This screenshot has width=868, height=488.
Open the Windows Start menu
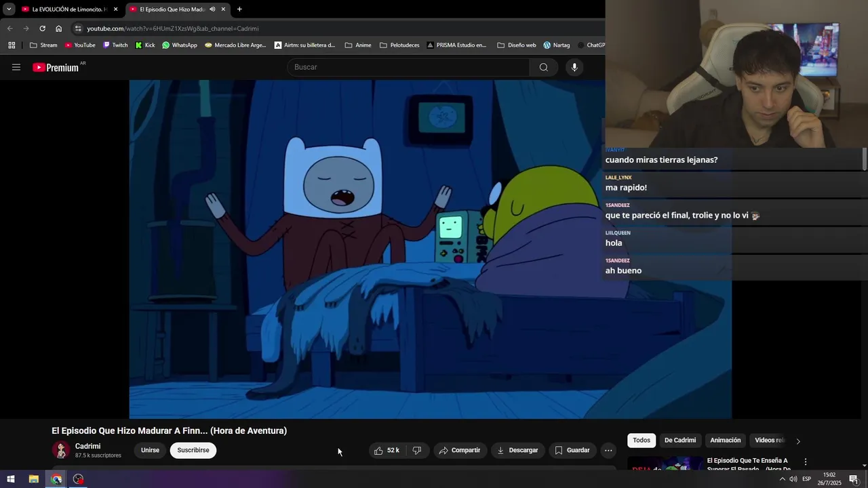[11, 479]
